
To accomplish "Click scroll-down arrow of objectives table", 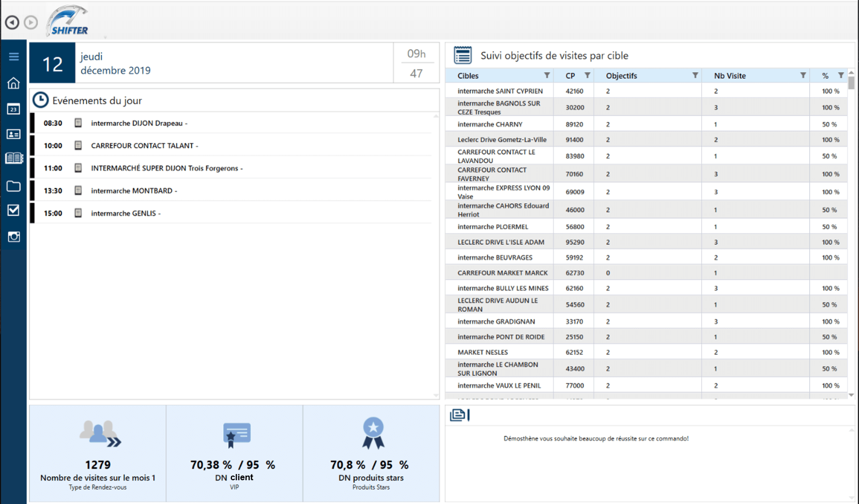I will 851,395.
